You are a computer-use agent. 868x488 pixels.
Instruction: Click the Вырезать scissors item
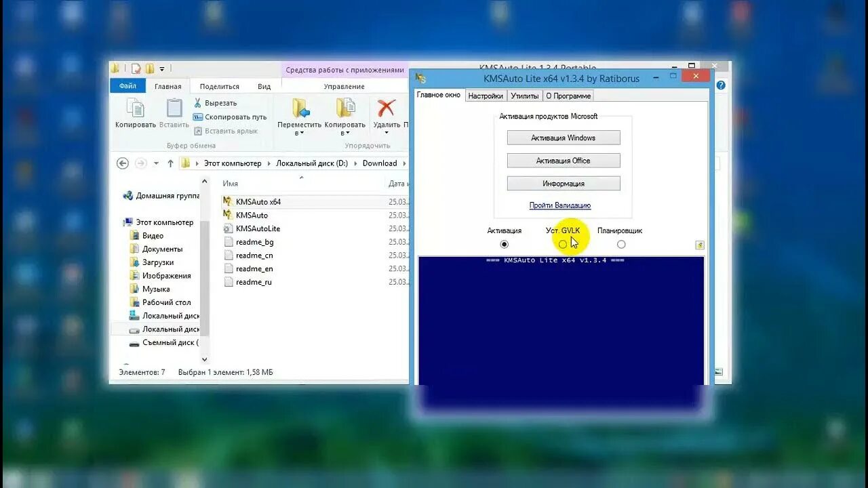216,103
